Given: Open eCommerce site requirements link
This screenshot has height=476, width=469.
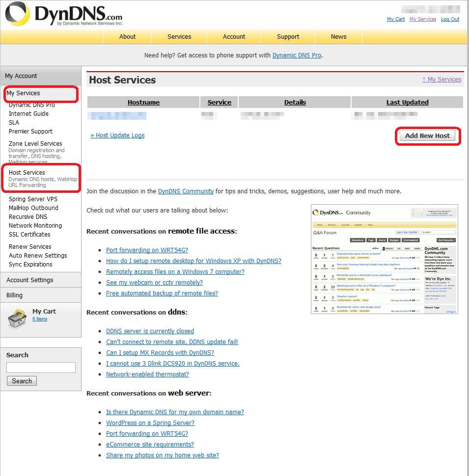Looking at the screenshot, I should click(x=150, y=445).
